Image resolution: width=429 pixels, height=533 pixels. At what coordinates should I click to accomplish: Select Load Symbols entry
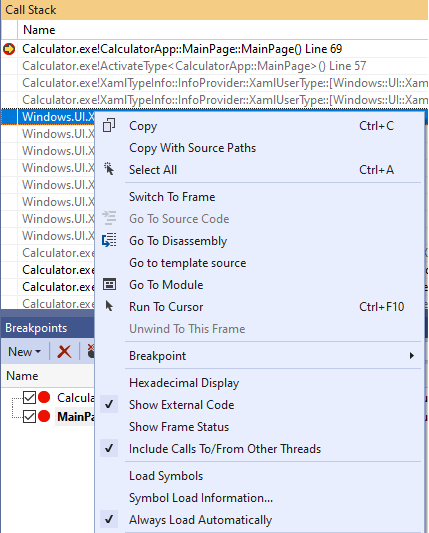click(x=166, y=476)
